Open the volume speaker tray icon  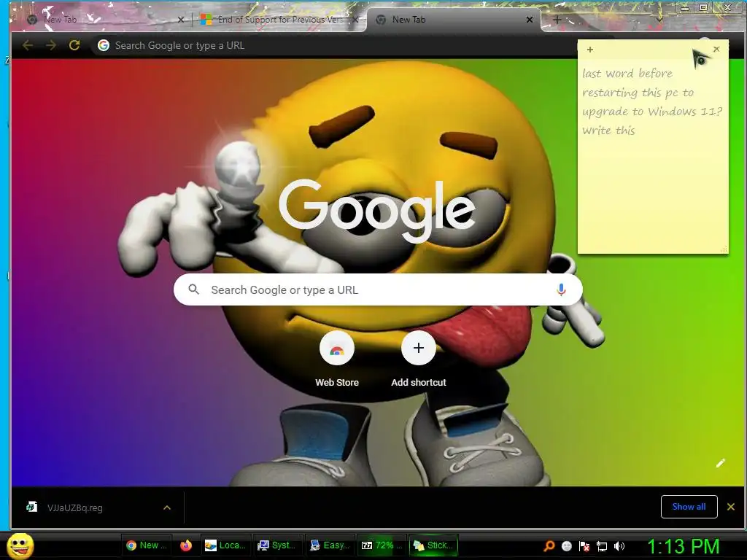pyautogui.click(x=619, y=546)
